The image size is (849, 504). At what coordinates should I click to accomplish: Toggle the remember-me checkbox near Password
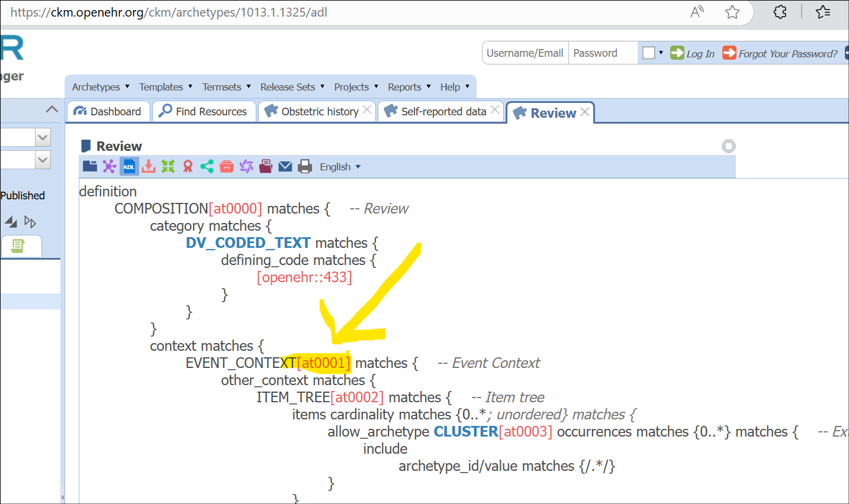point(649,53)
